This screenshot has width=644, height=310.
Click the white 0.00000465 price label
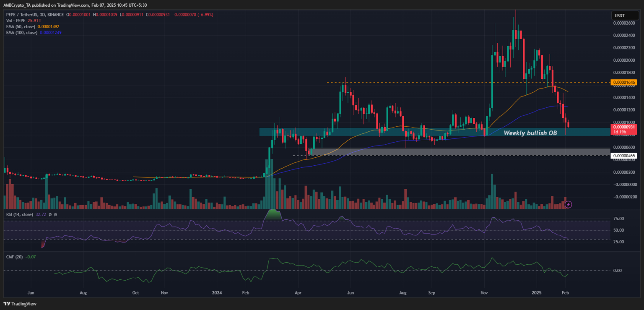click(625, 156)
